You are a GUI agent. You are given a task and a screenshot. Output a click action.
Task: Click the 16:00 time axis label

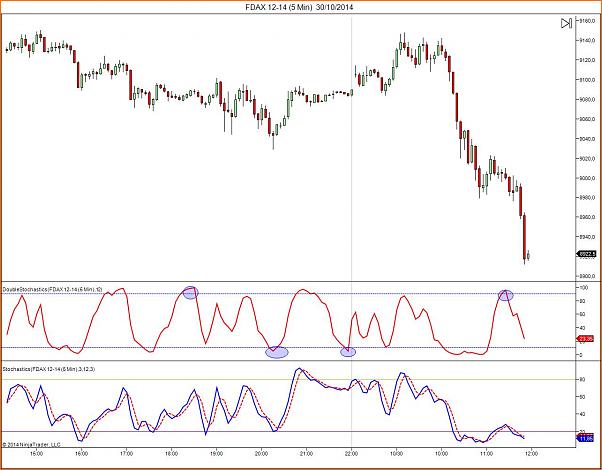[81, 453]
